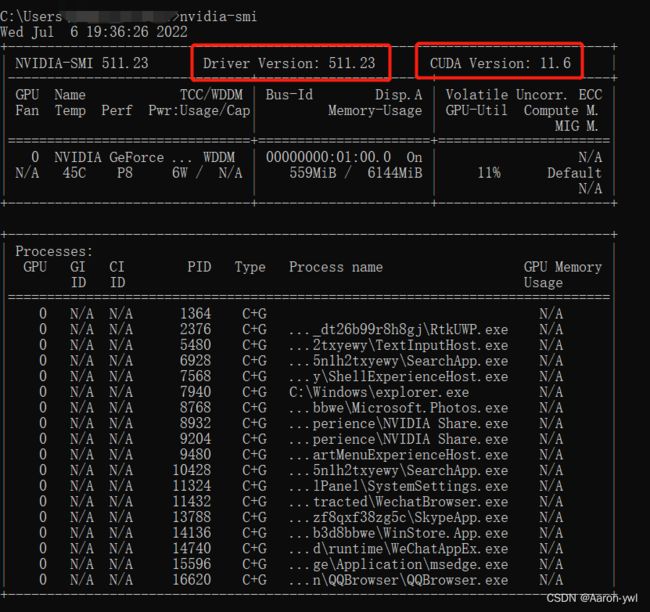Click the 6144MiB total memory value
Screen dimensions: 650x612
click(x=395, y=172)
